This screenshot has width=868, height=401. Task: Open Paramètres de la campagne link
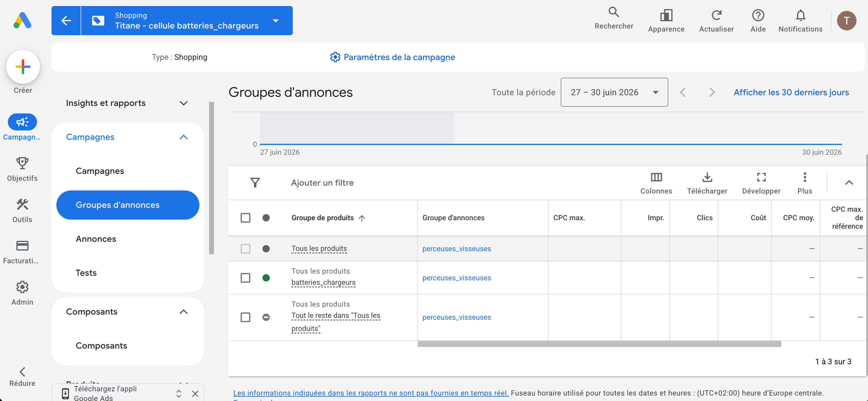[392, 57]
